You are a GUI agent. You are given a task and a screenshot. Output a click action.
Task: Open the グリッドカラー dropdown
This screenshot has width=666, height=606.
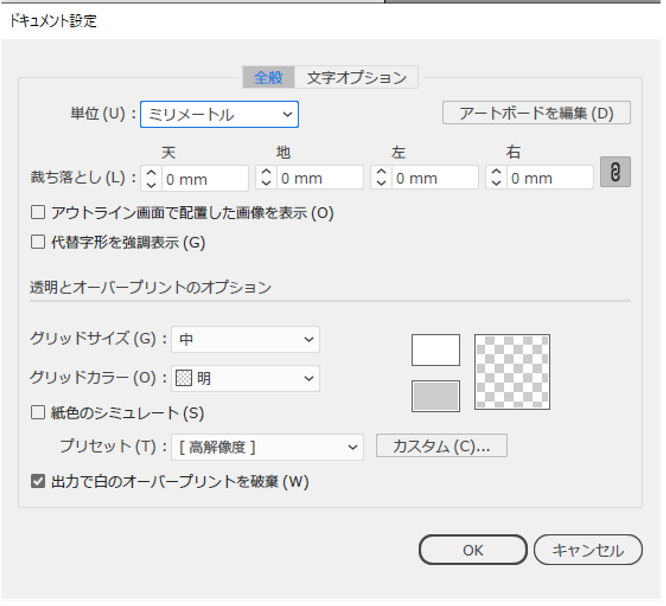246,378
